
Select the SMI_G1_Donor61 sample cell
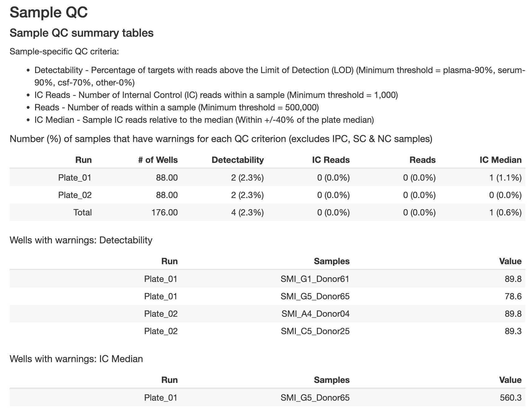pos(315,279)
